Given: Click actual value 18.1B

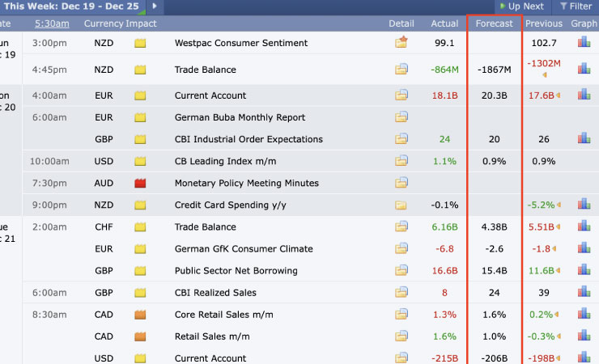Looking at the screenshot, I should point(444,95).
